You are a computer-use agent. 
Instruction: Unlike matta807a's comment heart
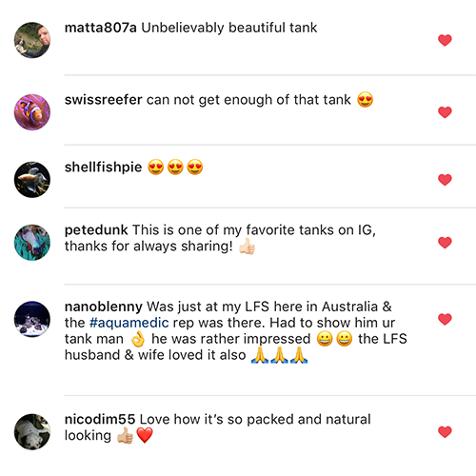445,40
